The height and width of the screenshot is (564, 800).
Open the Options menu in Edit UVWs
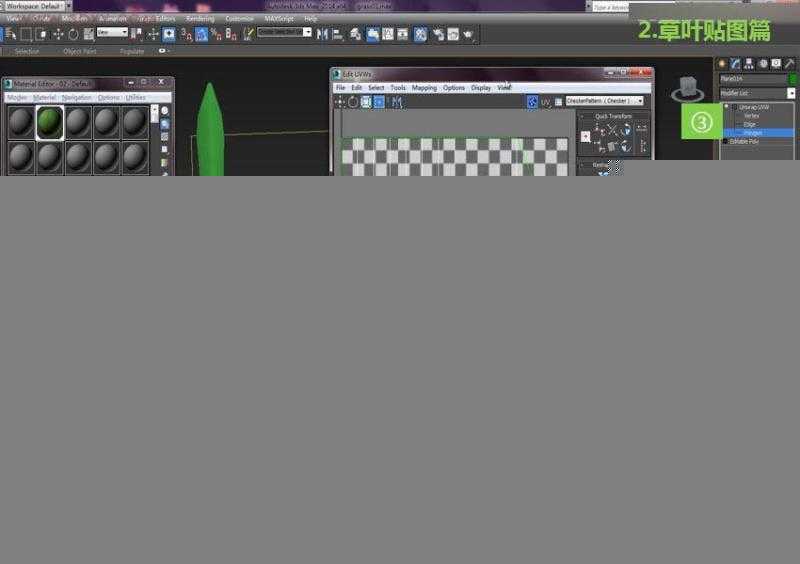pos(454,88)
